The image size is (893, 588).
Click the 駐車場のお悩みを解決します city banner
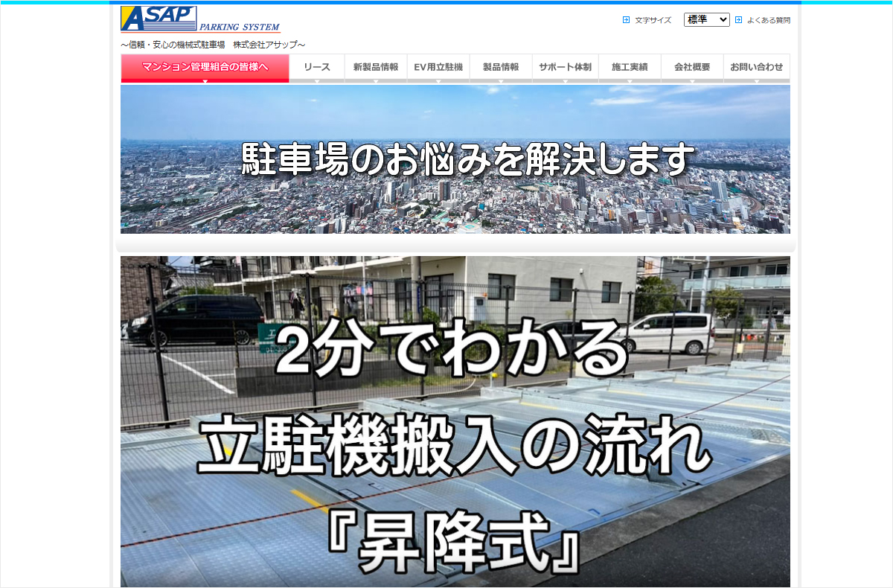tap(455, 159)
